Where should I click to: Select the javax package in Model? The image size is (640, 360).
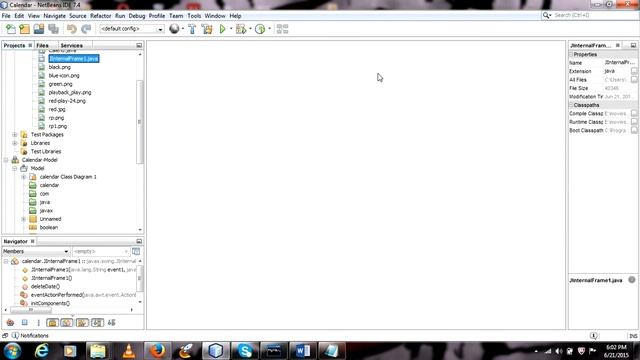[x=46, y=211]
